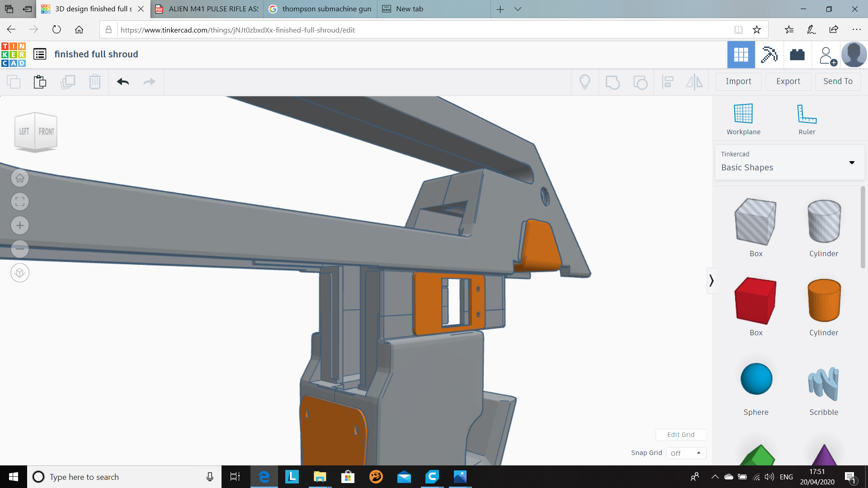This screenshot has height=488, width=868.
Task: Click the Ungroup shapes icon
Action: (640, 82)
